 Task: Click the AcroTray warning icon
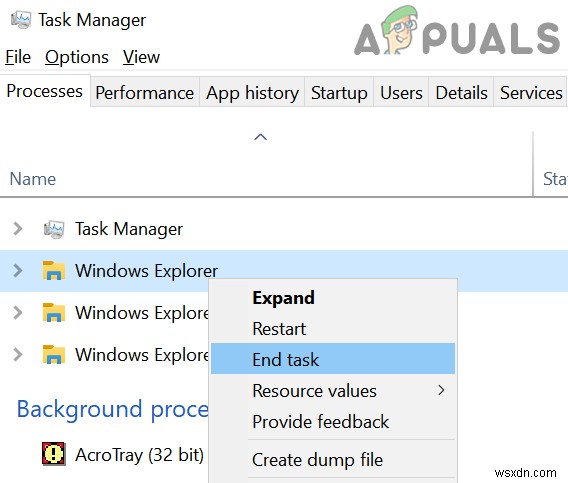(x=53, y=453)
